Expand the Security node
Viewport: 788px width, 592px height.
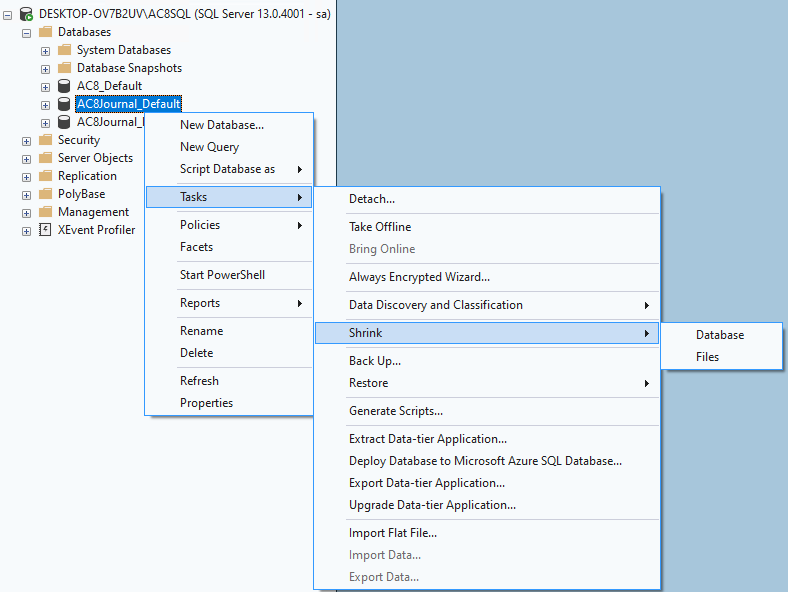point(27,142)
